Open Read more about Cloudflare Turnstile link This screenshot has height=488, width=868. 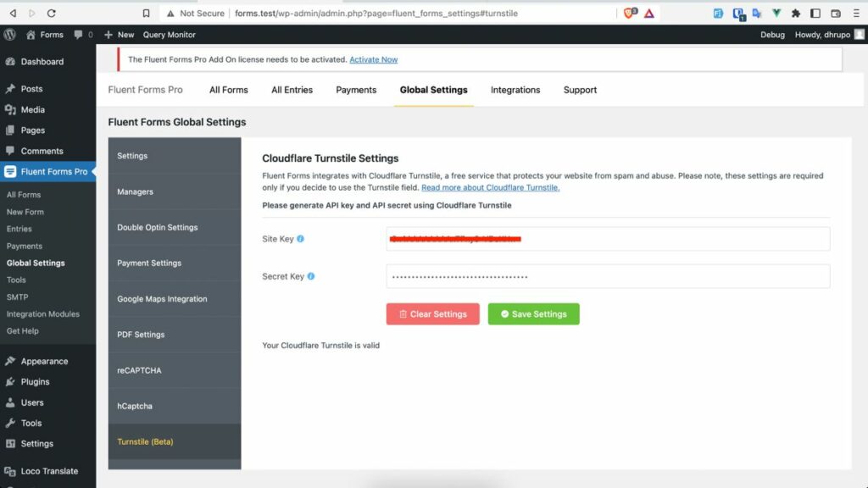coord(491,187)
